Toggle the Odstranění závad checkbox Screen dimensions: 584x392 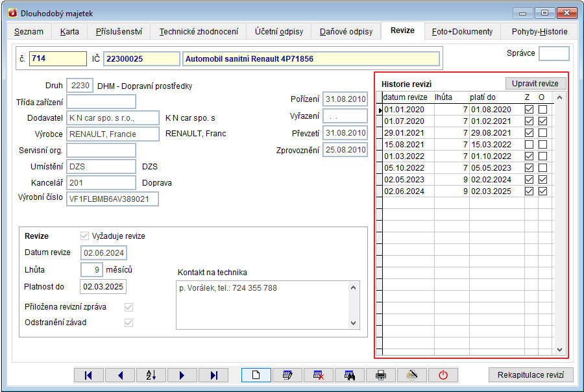129,323
